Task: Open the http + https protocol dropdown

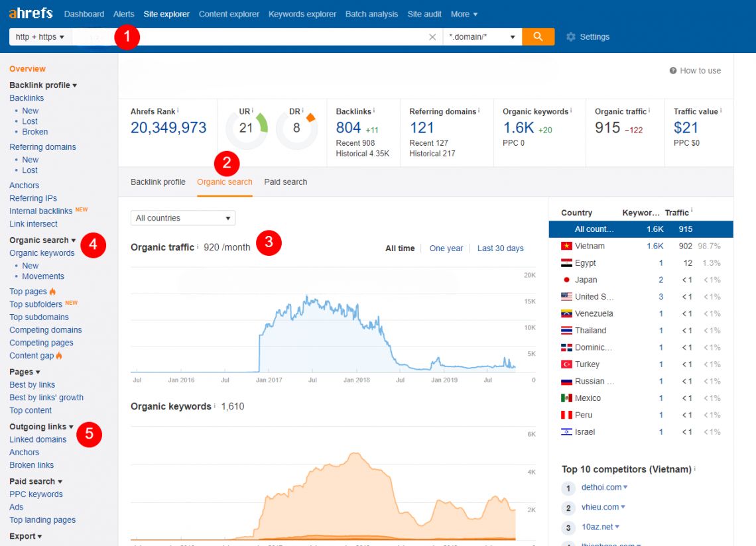Action: pos(40,36)
